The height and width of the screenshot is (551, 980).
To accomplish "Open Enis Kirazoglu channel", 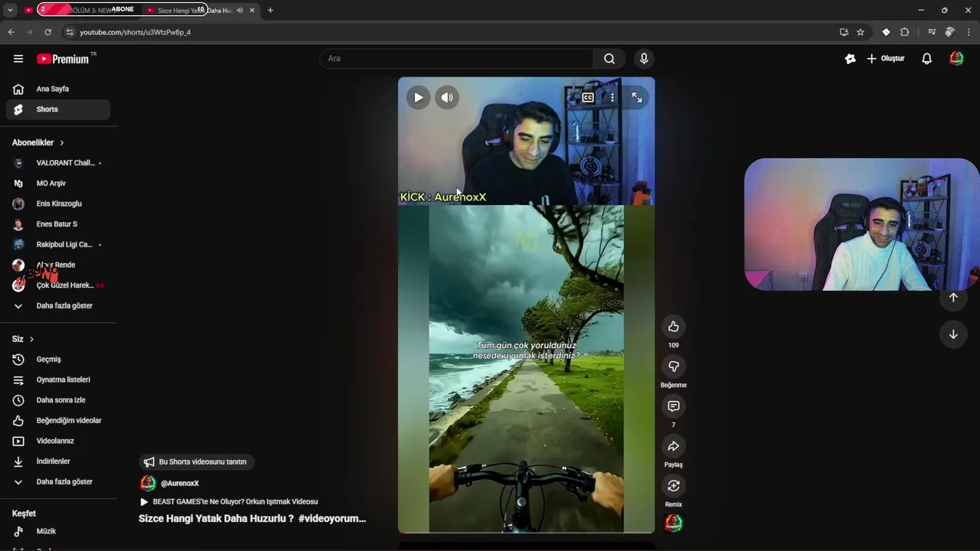I will (58, 204).
